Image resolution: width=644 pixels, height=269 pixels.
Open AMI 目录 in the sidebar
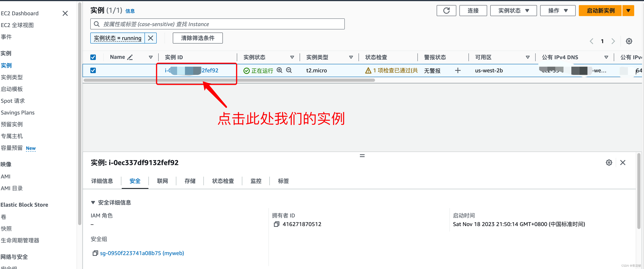[12, 188]
